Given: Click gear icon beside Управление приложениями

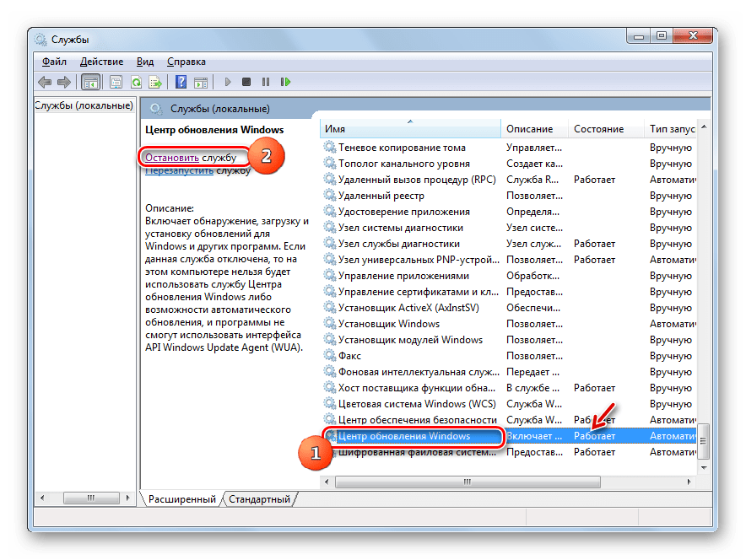Looking at the screenshot, I should coord(330,275).
